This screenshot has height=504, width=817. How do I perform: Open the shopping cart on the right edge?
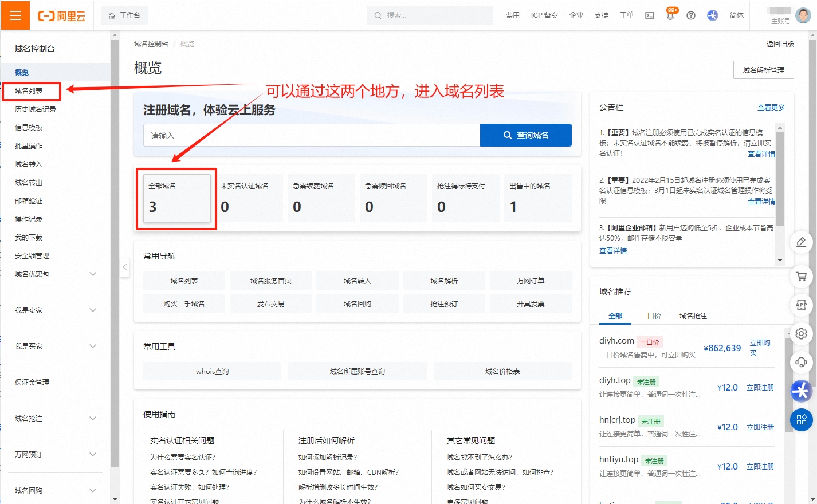[801, 277]
